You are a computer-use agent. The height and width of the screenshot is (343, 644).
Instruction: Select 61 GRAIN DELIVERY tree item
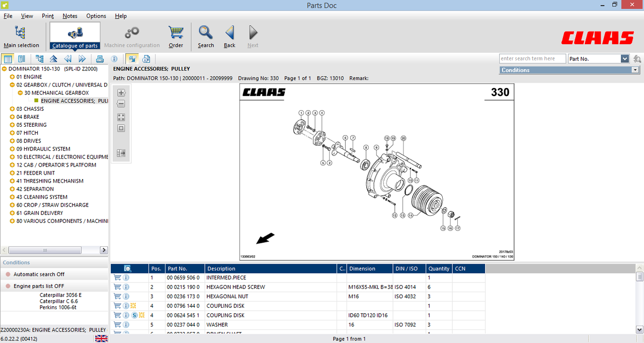click(x=40, y=213)
